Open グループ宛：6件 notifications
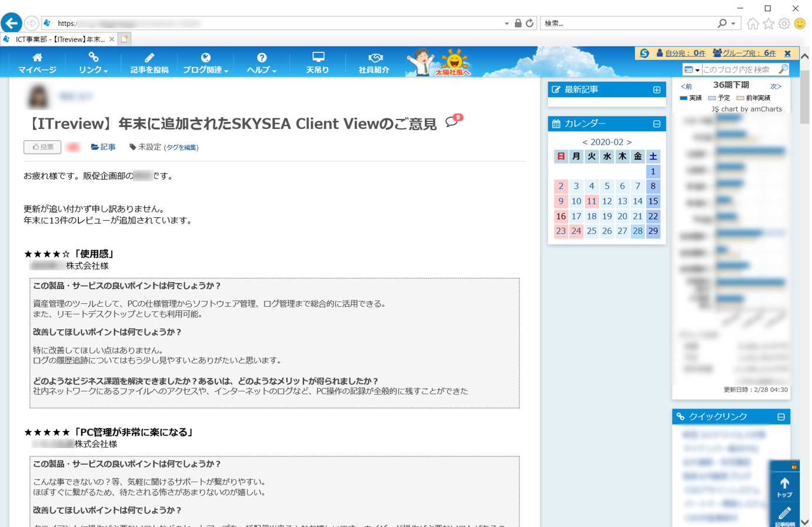 744,53
